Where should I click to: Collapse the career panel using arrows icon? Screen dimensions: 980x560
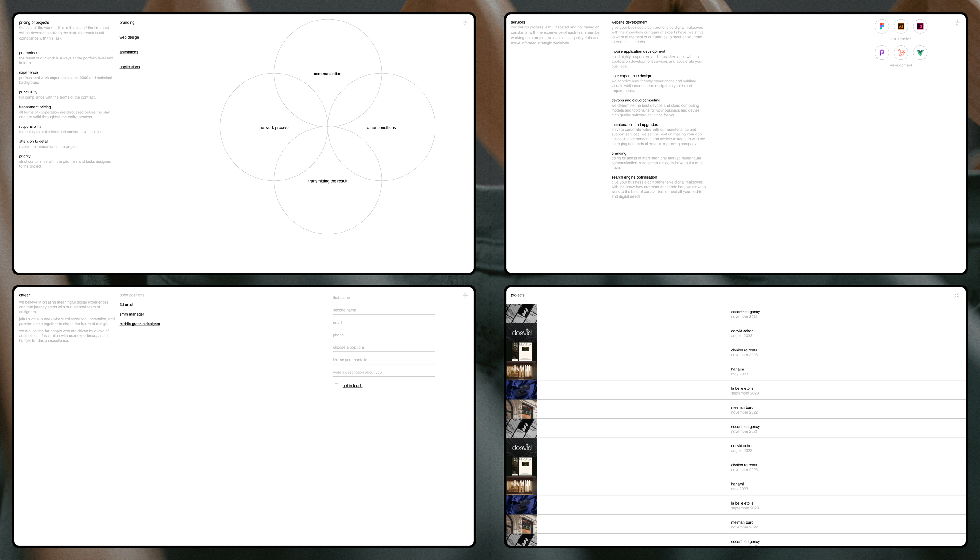pos(465,295)
